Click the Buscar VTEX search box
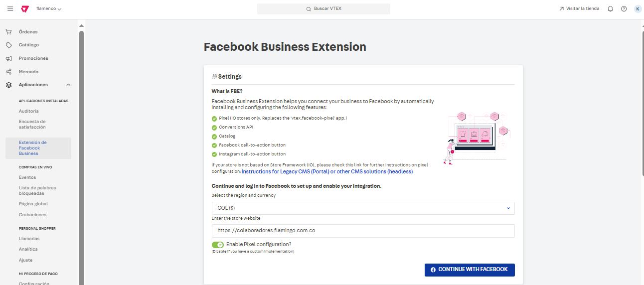The image size is (644, 285). pyautogui.click(x=323, y=9)
